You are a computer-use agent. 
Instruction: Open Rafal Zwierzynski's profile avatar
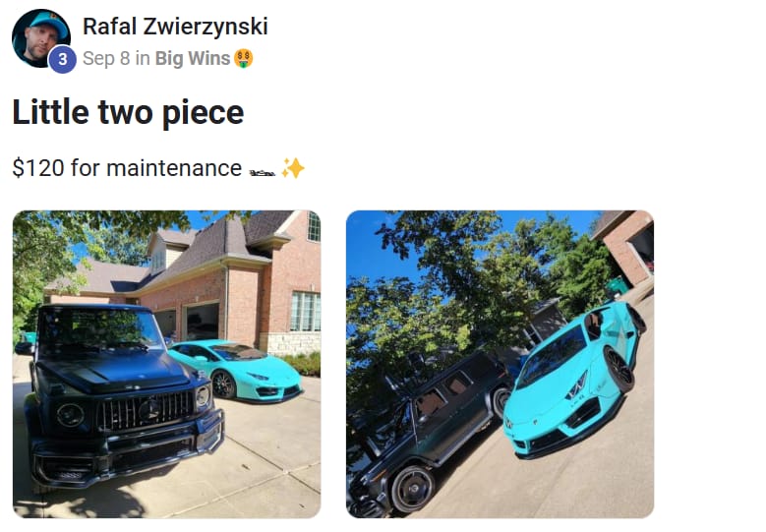coord(41,38)
